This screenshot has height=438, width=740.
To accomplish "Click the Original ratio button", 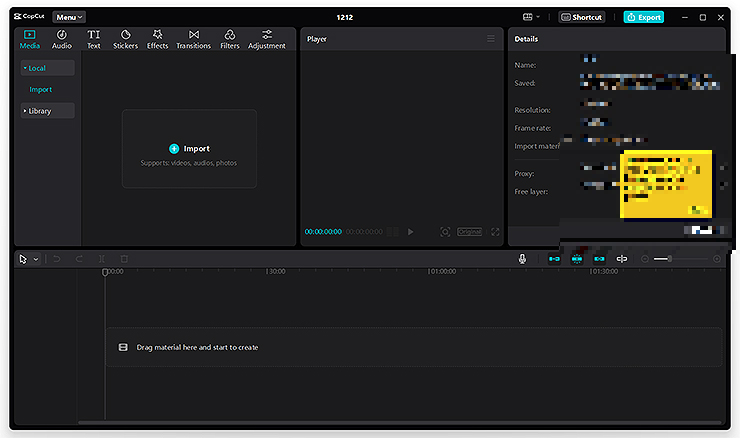I will 470,232.
